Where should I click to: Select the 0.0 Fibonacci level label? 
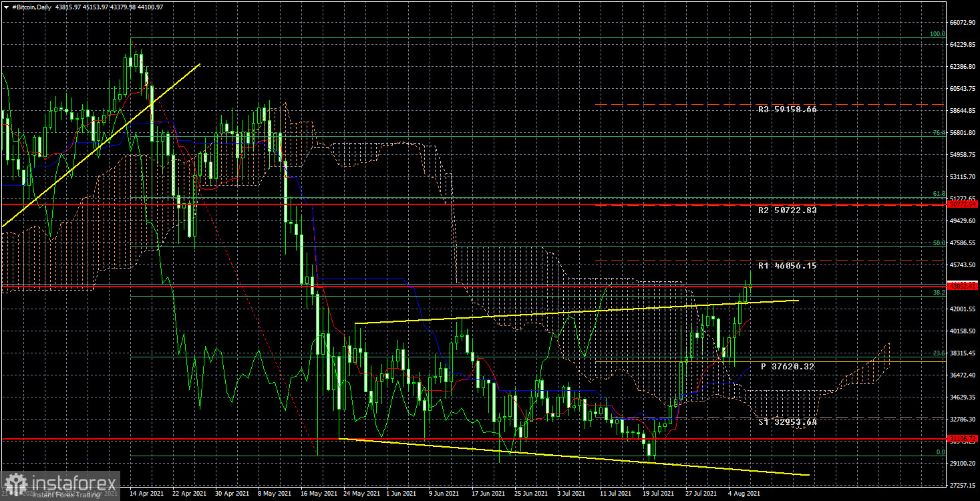pos(941,452)
